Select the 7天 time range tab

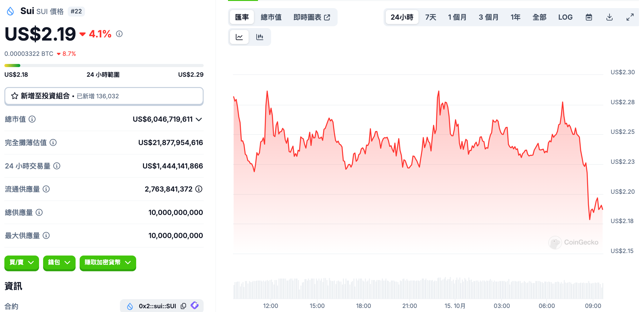tap(430, 17)
